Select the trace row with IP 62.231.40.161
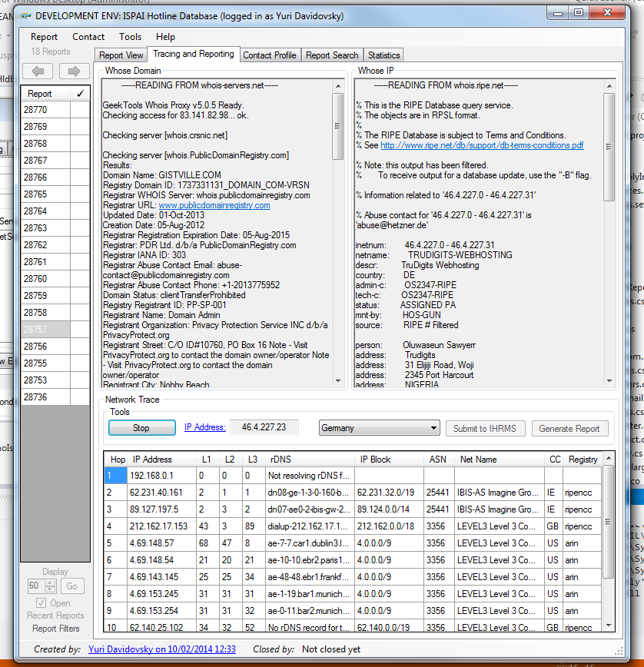 353,493
